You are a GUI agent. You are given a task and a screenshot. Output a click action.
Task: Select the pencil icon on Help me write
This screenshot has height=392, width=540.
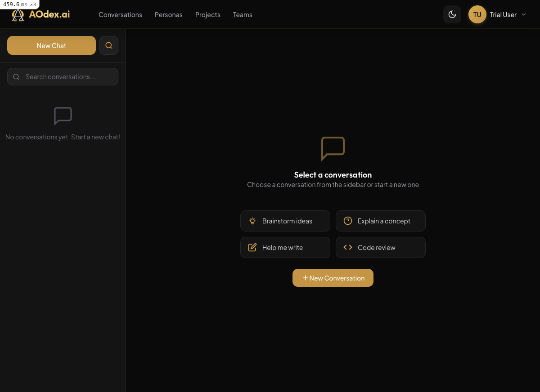click(x=252, y=247)
